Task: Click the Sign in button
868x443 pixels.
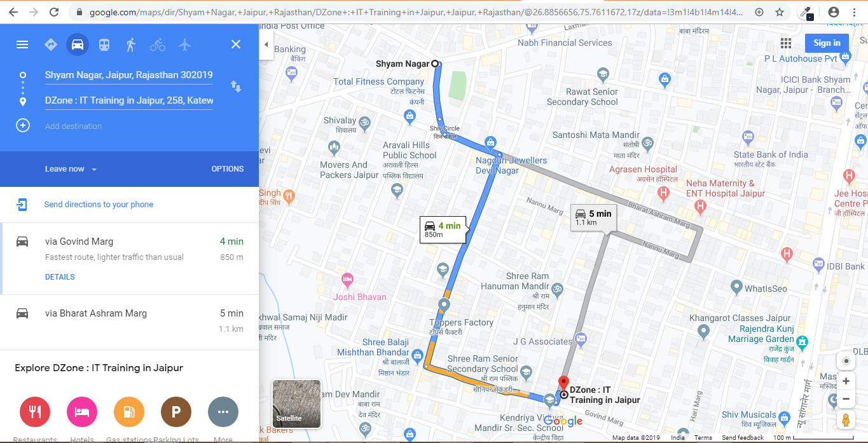Action: tap(827, 43)
